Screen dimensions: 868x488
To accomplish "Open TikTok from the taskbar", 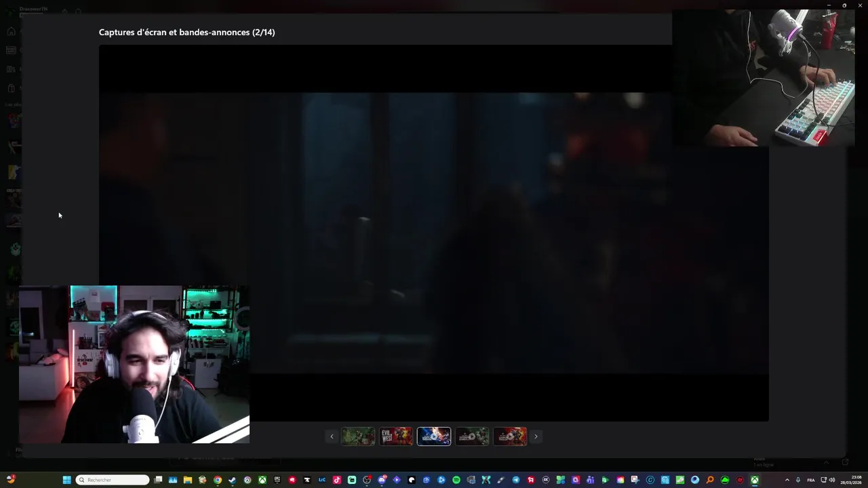I will (x=337, y=480).
